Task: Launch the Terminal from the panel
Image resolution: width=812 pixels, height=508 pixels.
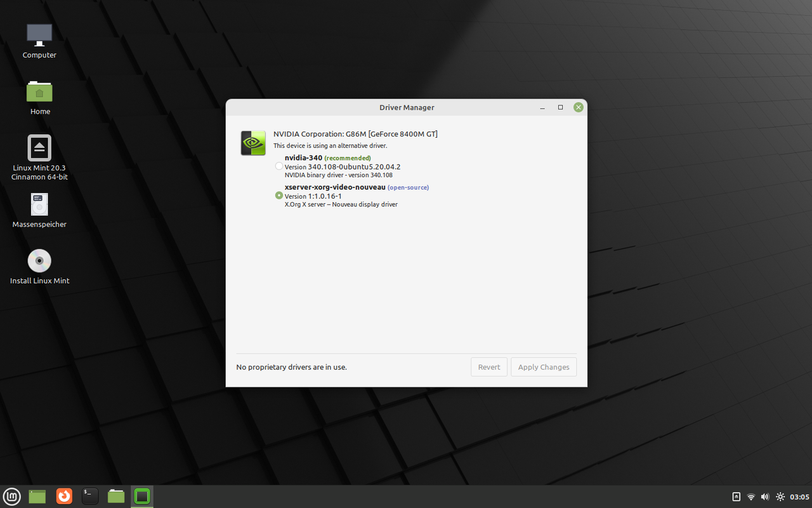Action: [90, 497]
